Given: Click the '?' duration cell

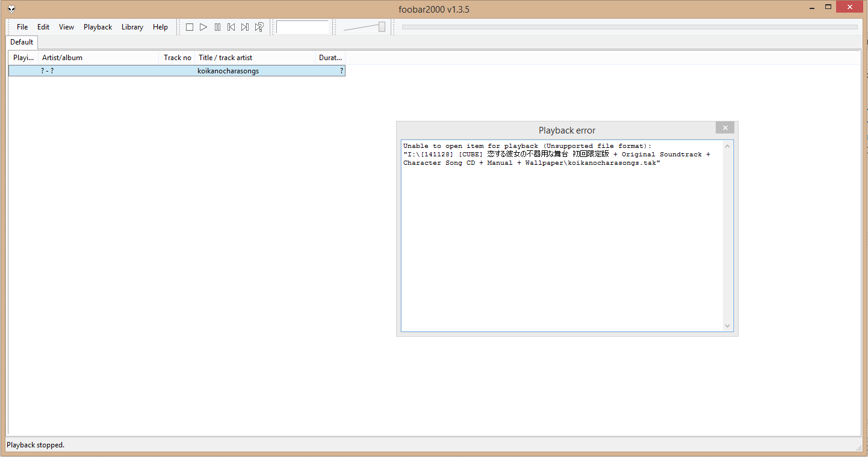Looking at the screenshot, I should [x=342, y=71].
